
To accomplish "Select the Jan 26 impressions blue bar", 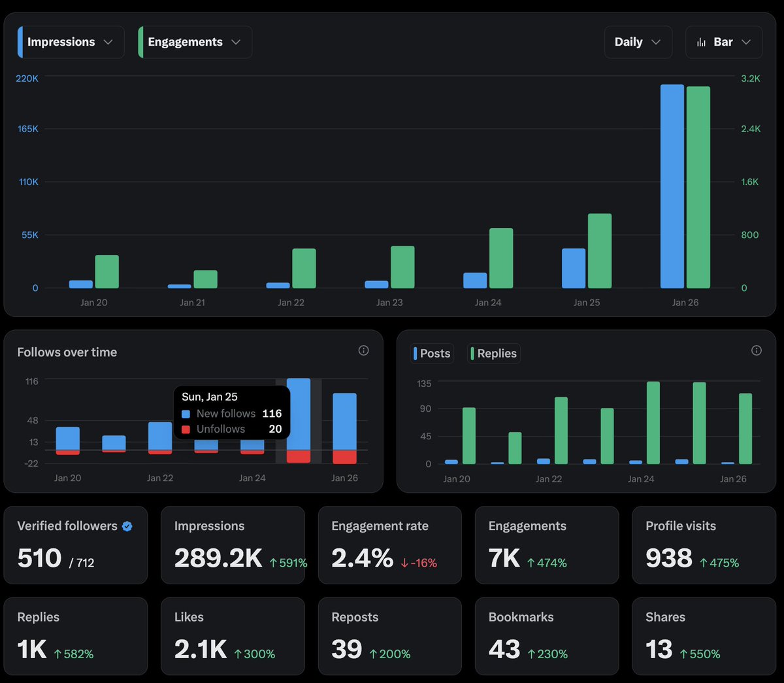I will pos(672,186).
